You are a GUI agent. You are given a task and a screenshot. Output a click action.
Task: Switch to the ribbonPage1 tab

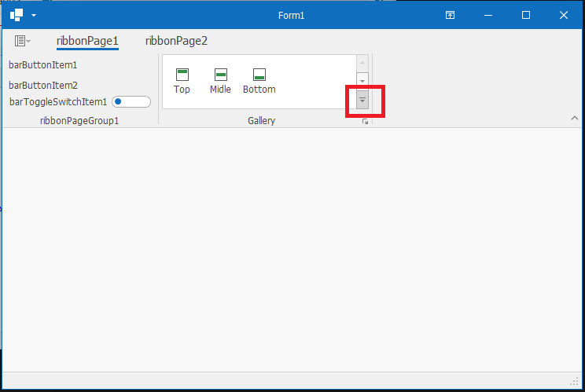click(x=87, y=41)
